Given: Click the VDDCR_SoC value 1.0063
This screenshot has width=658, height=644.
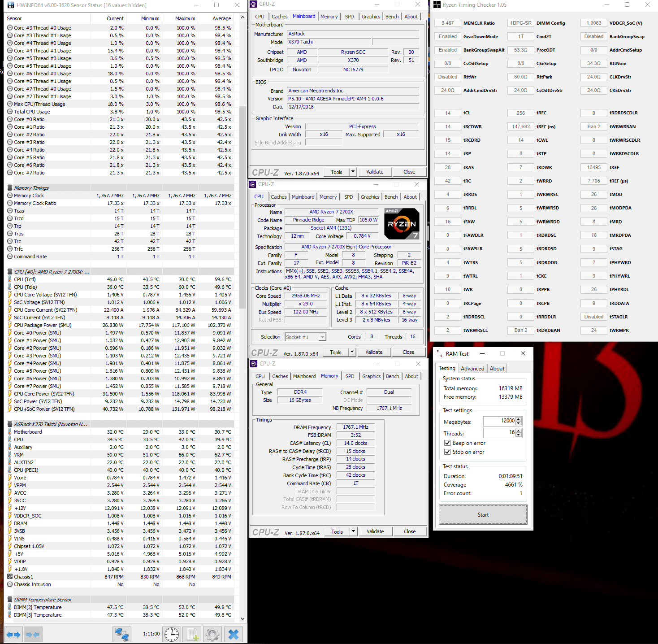Looking at the screenshot, I should tap(594, 23).
